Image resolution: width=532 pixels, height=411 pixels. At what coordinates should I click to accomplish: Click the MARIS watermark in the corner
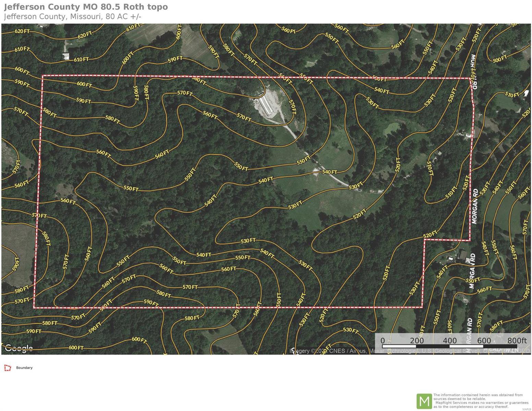[525, 409]
